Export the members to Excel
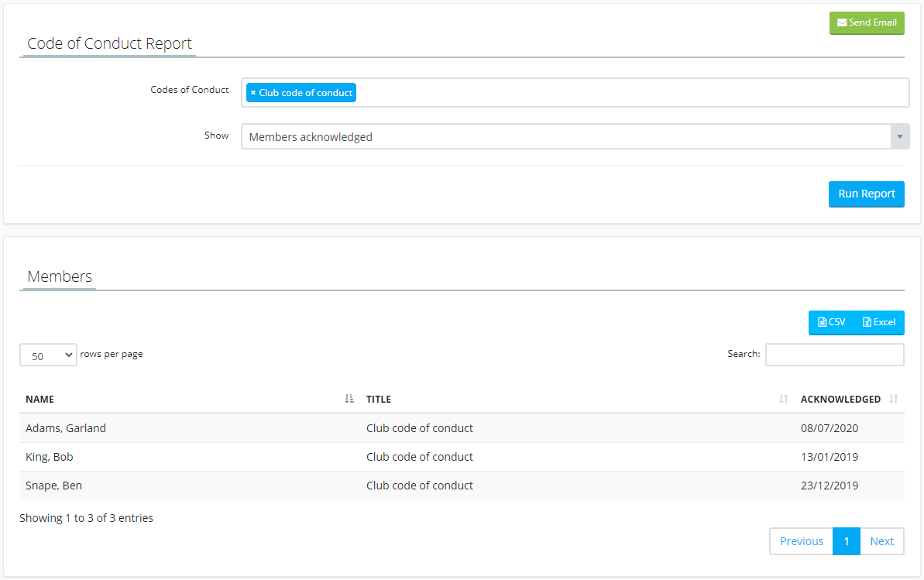The image size is (924, 580). point(879,322)
